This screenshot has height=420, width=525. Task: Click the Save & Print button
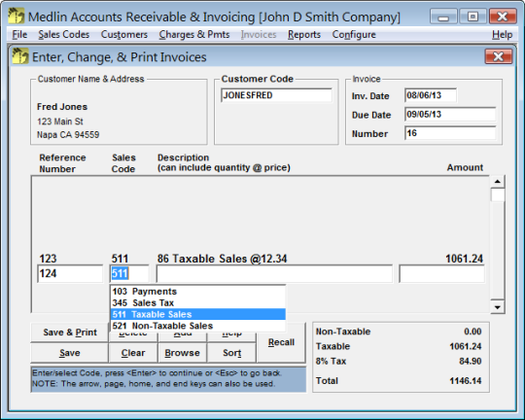click(x=70, y=332)
